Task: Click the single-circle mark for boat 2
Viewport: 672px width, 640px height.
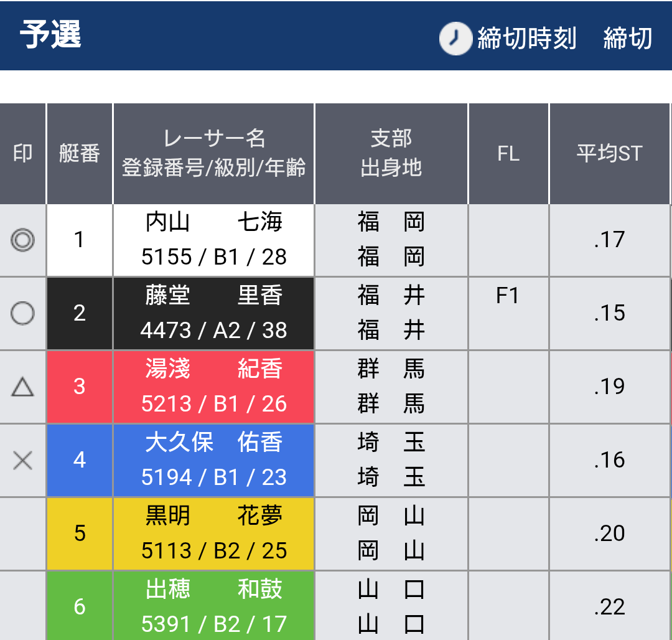Action: pyautogui.click(x=23, y=313)
